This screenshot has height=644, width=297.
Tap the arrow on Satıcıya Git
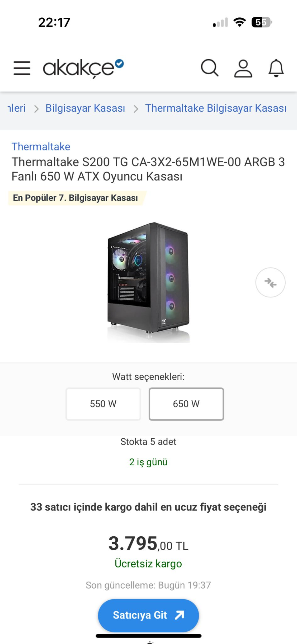179,615
